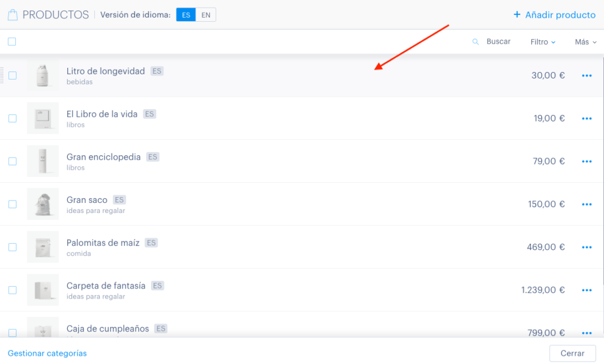Screen dimensions: 604x364
Task: Open three-dot menu for Carpeta de fantasía
Action: 587,290
